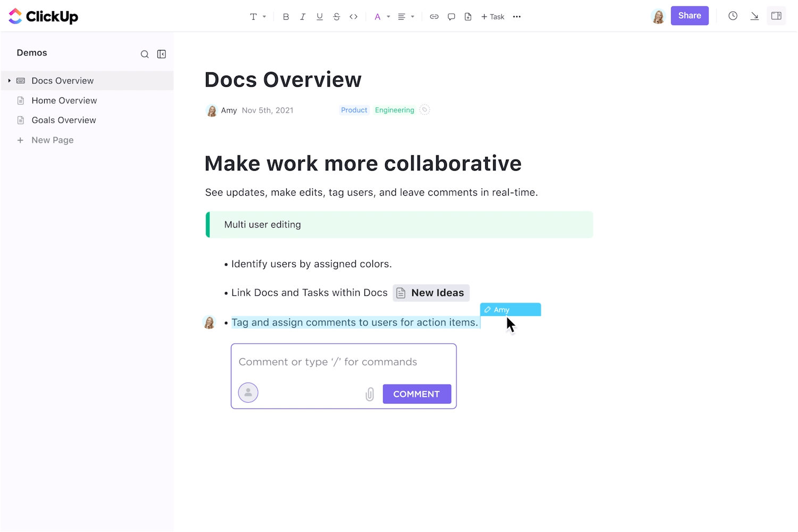Select Goals Overview in the sidebar
Screen dimensions: 798x532
pos(63,120)
